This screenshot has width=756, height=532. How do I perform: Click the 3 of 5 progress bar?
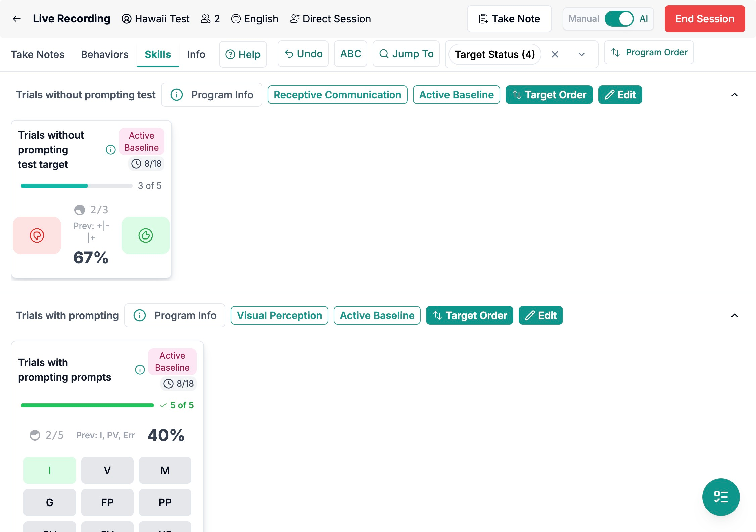(x=77, y=186)
